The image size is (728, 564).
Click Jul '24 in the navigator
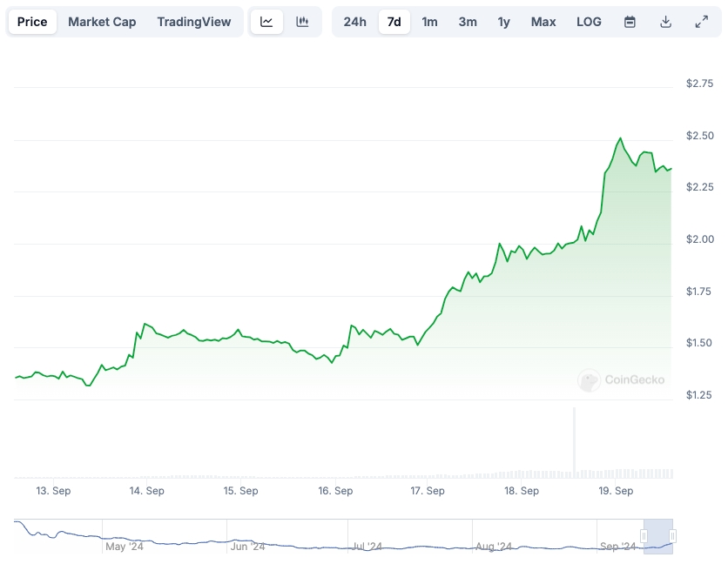(367, 547)
